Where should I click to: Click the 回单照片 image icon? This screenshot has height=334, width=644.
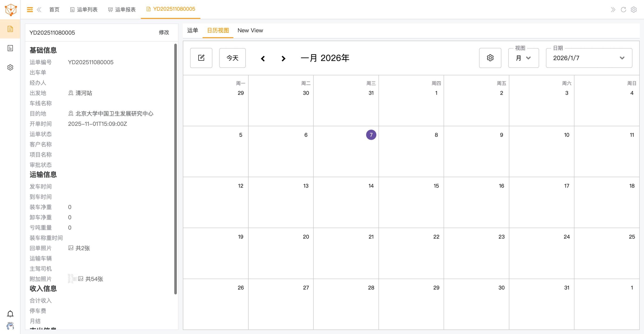(x=71, y=248)
